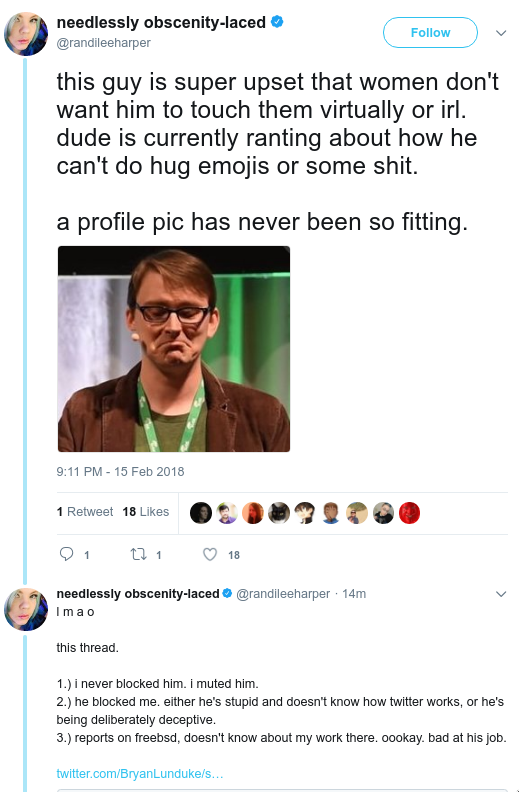Click the reply speech bubble icon
The width and height of the screenshot is (519, 792).
pos(67,554)
